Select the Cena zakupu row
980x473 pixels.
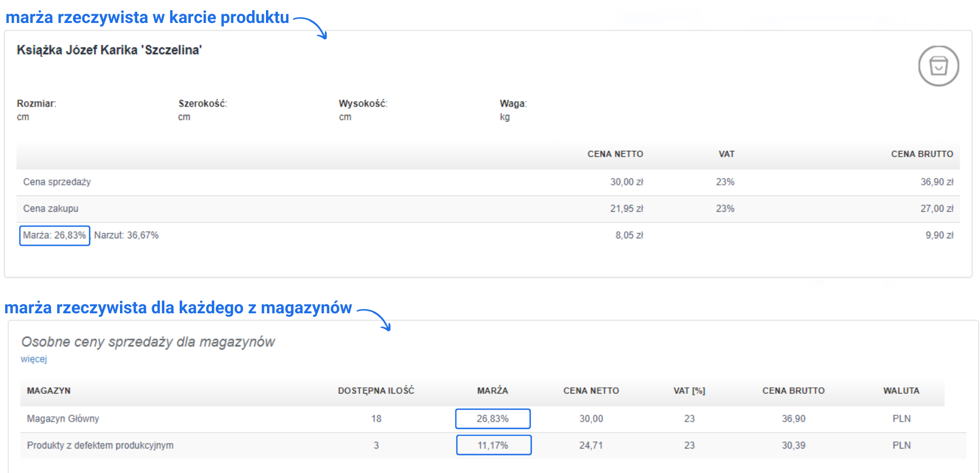coord(51,209)
